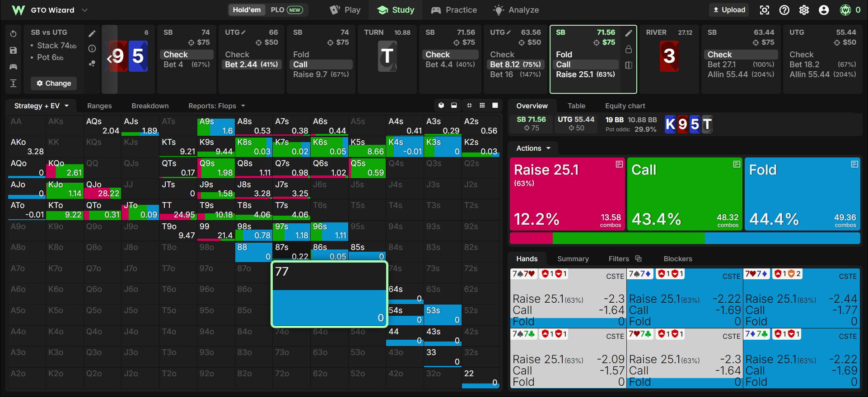Go to the Practice tab
The image size is (868, 397).
click(454, 10)
